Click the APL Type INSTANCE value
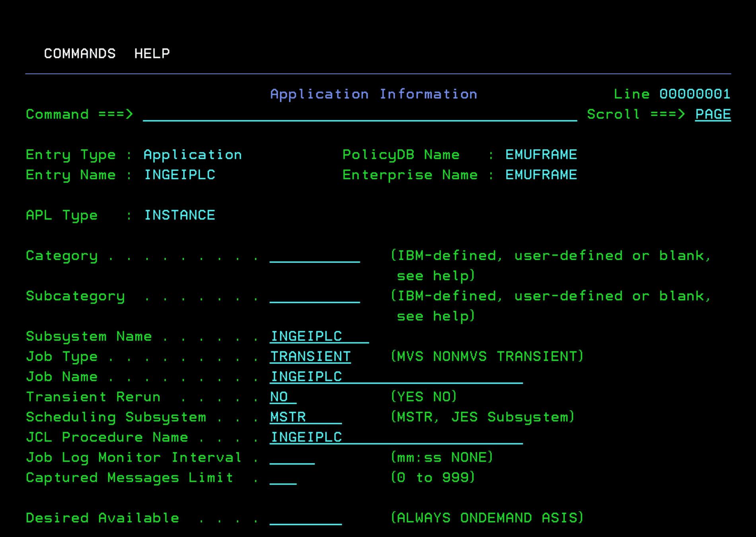This screenshot has width=756, height=537. pyautogui.click(x=179, y=215)
